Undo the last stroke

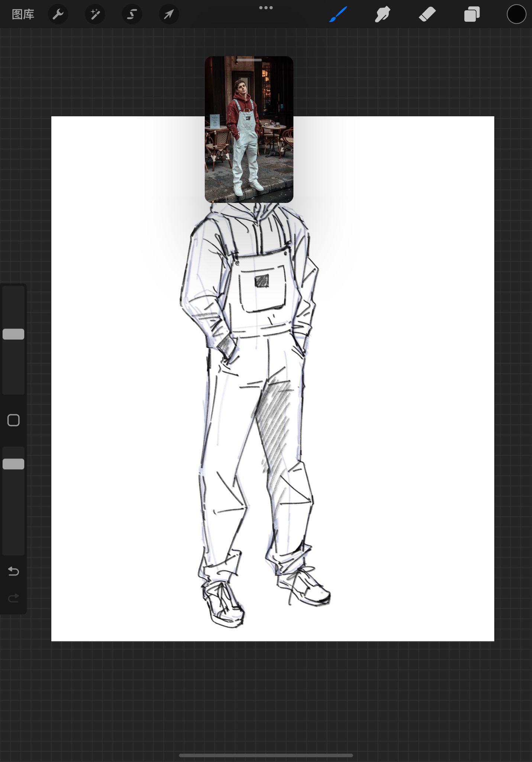coord(13,571)
